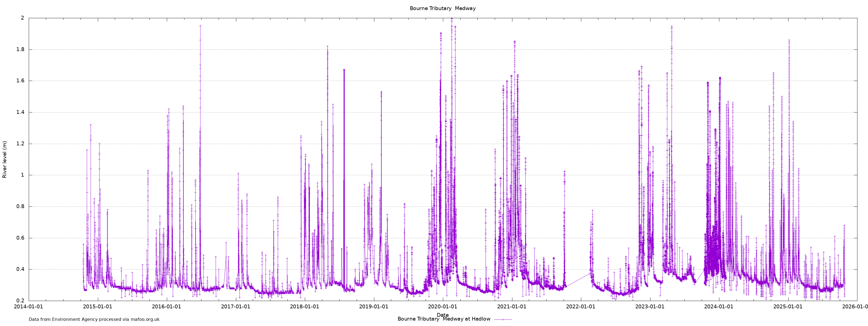Select the 2014-01-01 date tick label
The width and height of the screenshot is (868, 326).
pyautogui.click(x=29, y=307)
